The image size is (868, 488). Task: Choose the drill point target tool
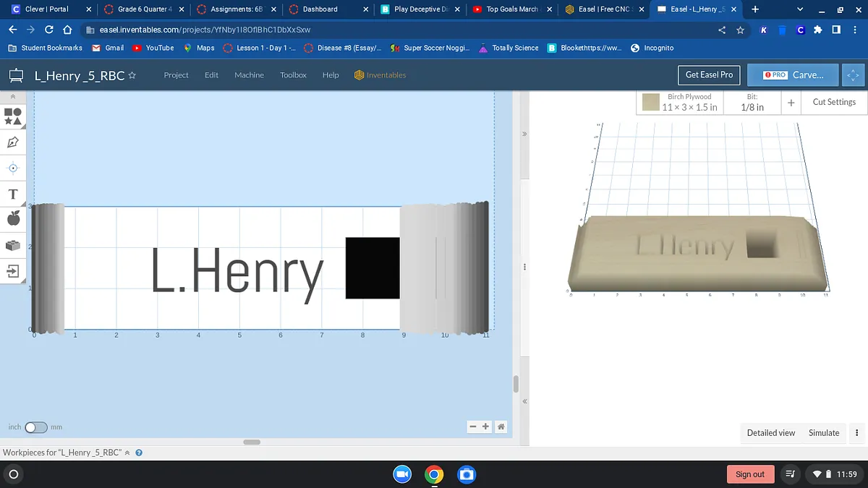tap(13, 168)
